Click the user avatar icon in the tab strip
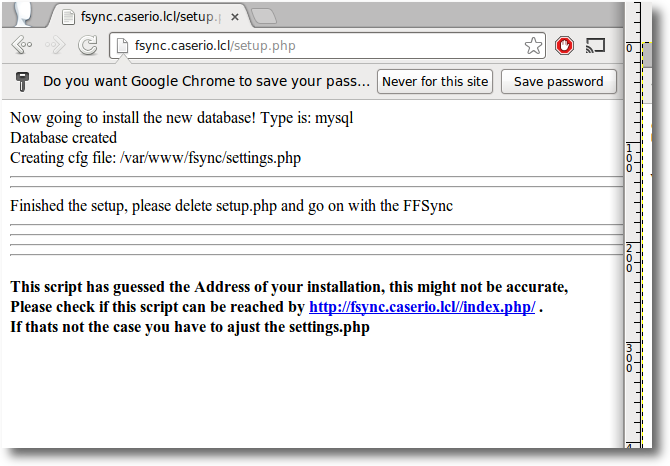Viewport: 670px width, 466px height. coord(23,15)
